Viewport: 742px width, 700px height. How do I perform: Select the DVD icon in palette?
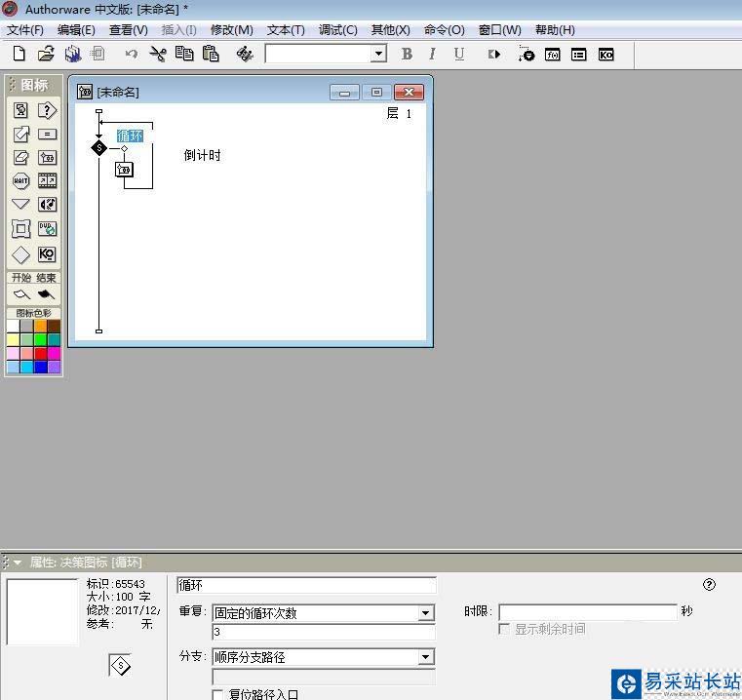click(47, 228)
